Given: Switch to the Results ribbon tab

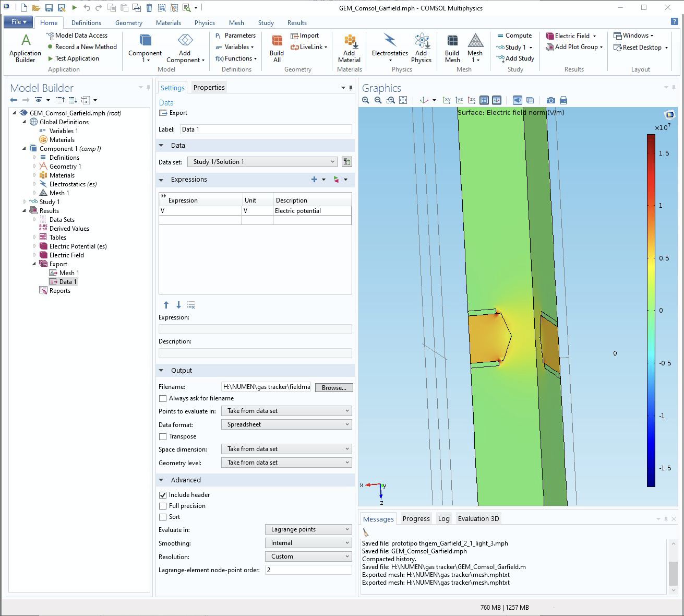Looking at the screenshot, I should pyautogui.click(x=297, y=23).
